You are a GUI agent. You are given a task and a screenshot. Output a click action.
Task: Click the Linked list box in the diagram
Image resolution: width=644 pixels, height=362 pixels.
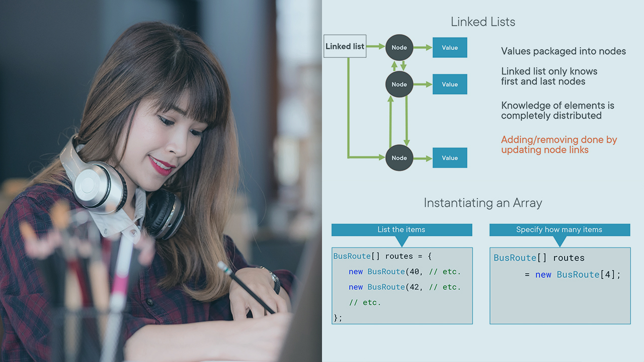(x=345, y=46)
